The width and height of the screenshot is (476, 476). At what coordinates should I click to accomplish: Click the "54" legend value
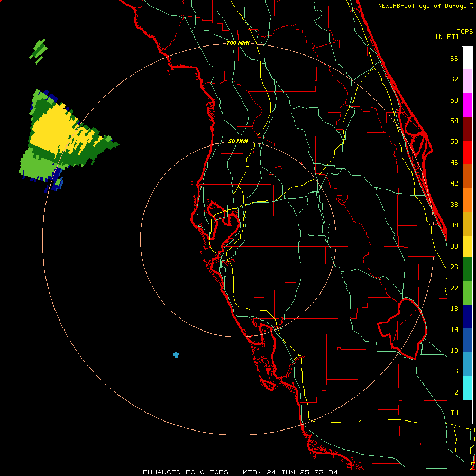click(x=454, y=121)
